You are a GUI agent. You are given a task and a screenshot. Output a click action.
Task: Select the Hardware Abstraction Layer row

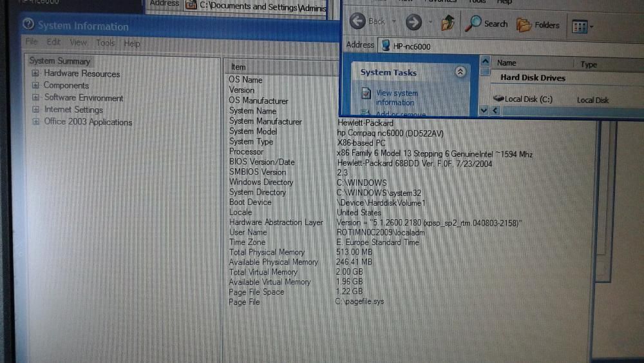[276, 222]
